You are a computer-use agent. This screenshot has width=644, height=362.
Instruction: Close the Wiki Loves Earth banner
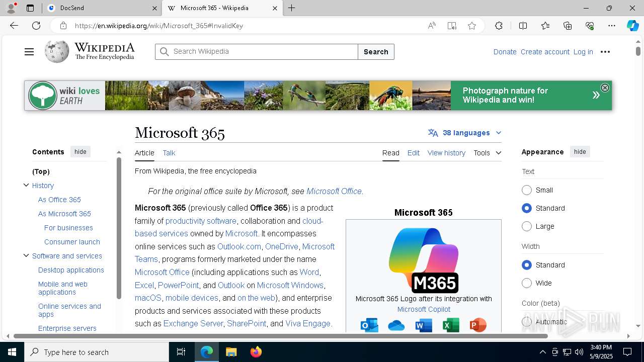pyautogui.click(x=605, y=87)
